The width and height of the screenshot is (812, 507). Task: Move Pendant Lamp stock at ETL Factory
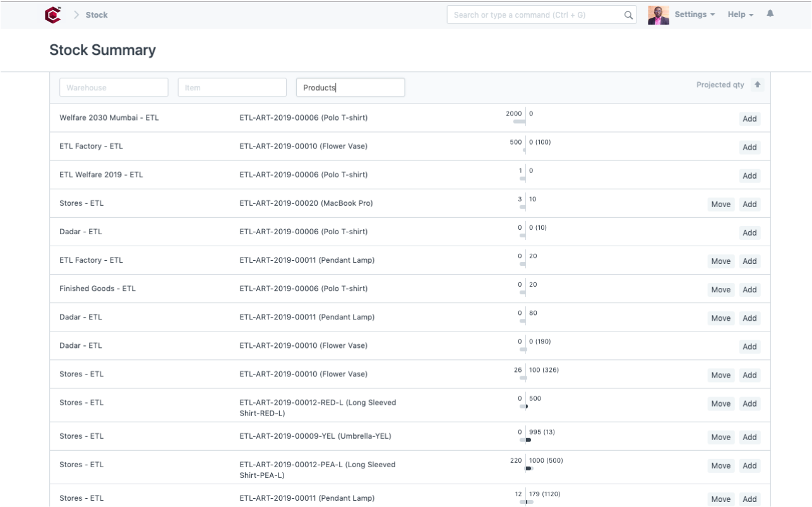pyautogui.click(x=720, y=261)
